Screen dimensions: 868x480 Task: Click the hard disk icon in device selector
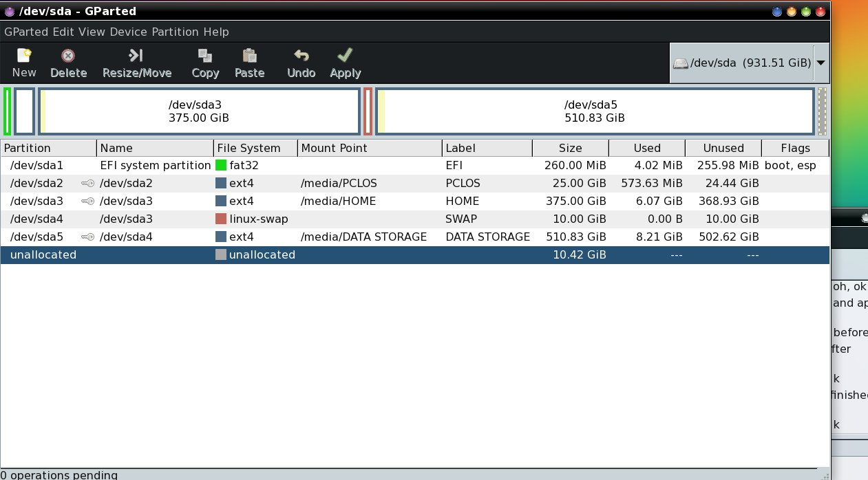click(x=681, y=63)
